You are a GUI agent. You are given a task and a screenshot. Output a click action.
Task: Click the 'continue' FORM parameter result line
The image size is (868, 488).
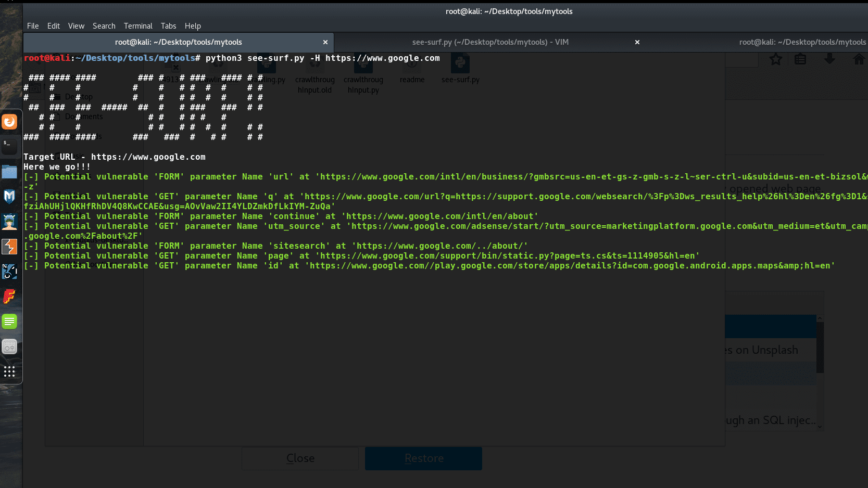[281, 216]
